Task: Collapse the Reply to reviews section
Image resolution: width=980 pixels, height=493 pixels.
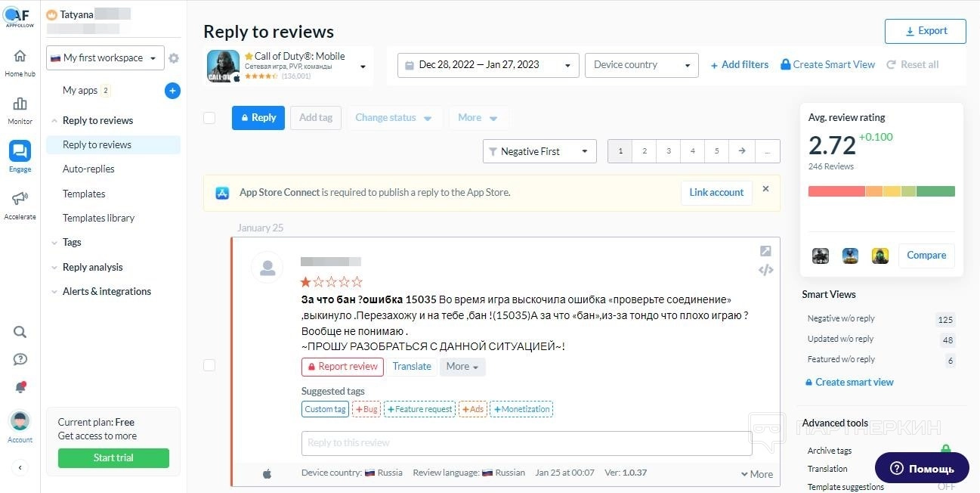Action: point(97,120)
